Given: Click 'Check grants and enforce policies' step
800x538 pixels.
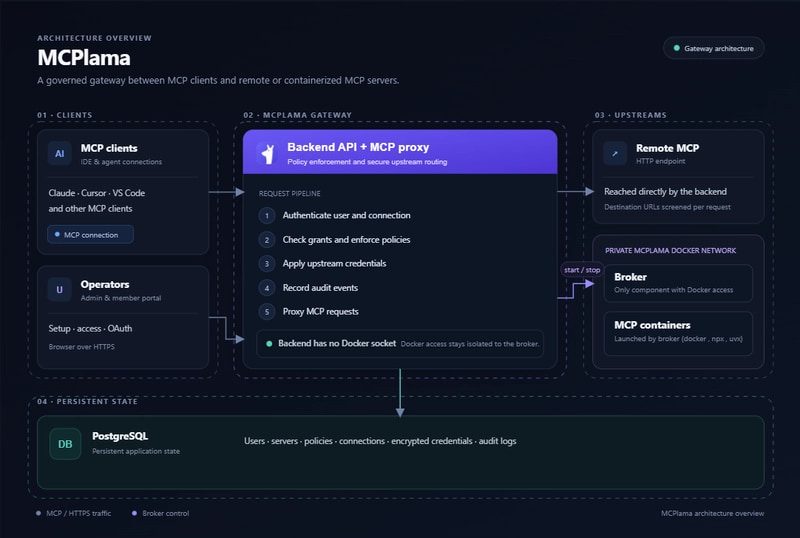Looking at the screenshot, I should point(347,240).
